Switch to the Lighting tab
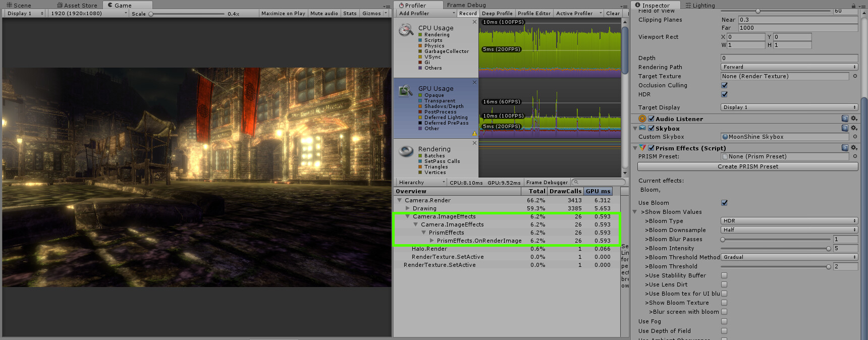The height and width of the screenshot is (340, 868). (700, 6)
